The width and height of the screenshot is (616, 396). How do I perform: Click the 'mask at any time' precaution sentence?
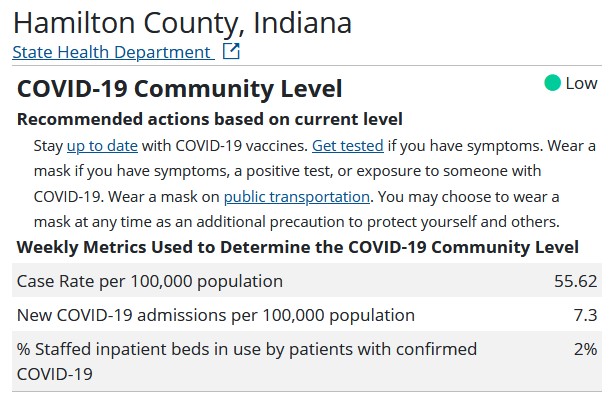pos(297,222)
